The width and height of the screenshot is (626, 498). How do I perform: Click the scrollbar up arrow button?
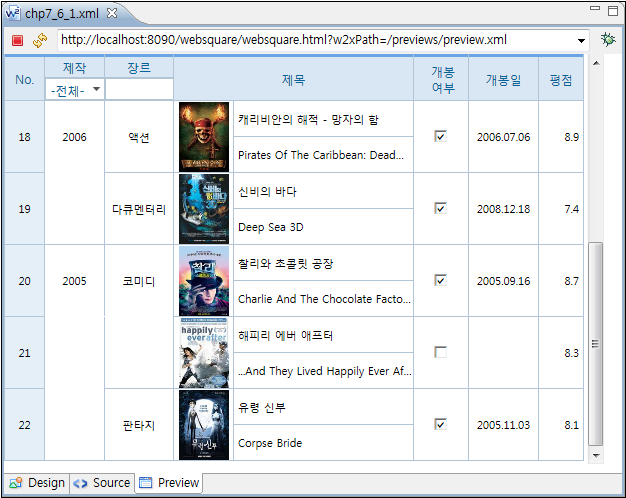click(596, 64)
